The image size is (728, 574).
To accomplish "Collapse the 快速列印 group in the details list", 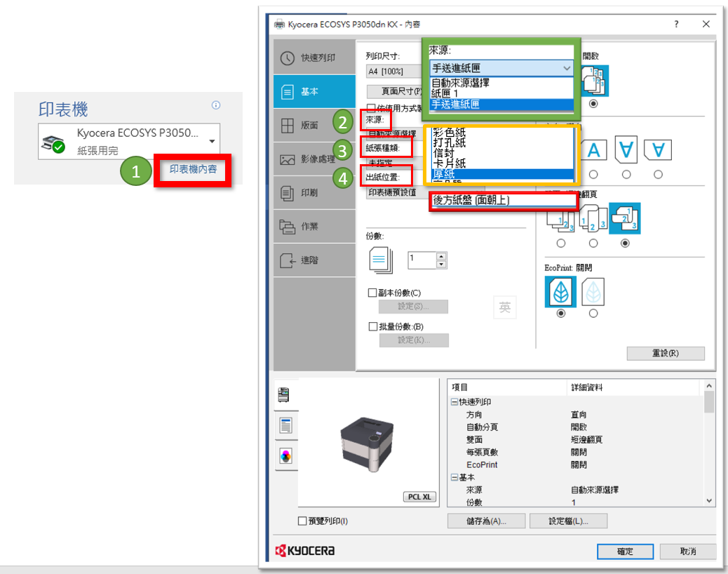I will click(454, 402).
